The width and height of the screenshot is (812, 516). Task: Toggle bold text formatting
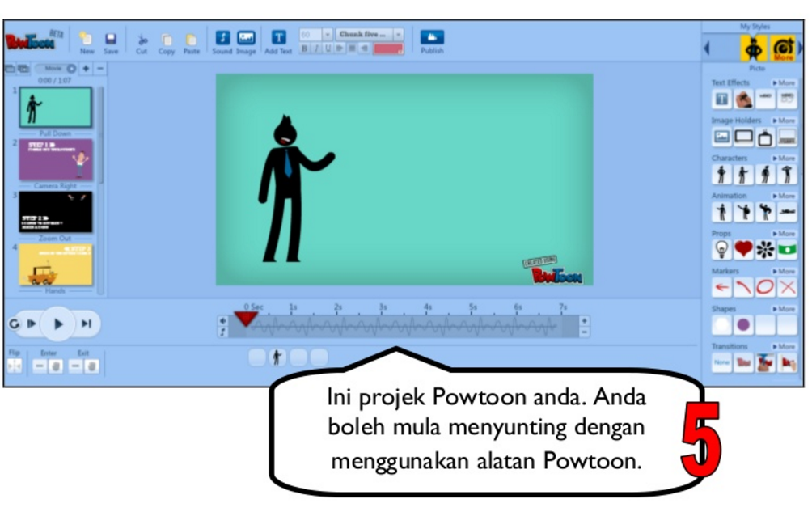coord(305,49)
